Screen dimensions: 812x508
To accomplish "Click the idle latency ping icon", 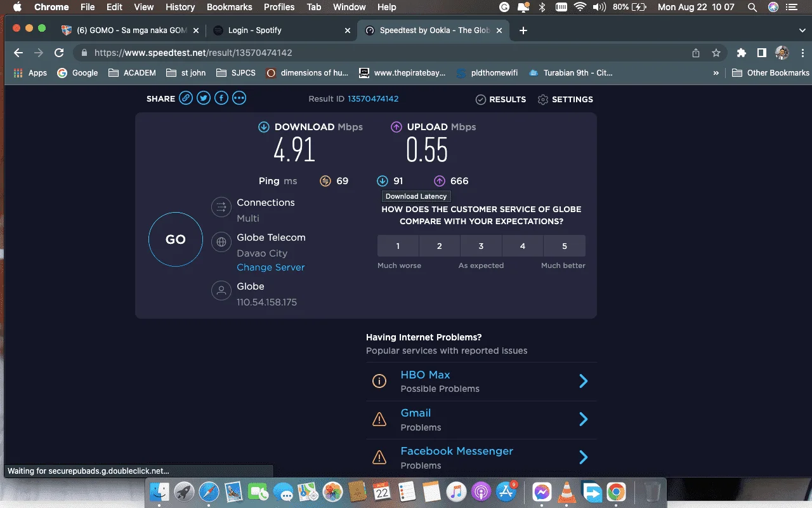I will (x=325, y=181).
